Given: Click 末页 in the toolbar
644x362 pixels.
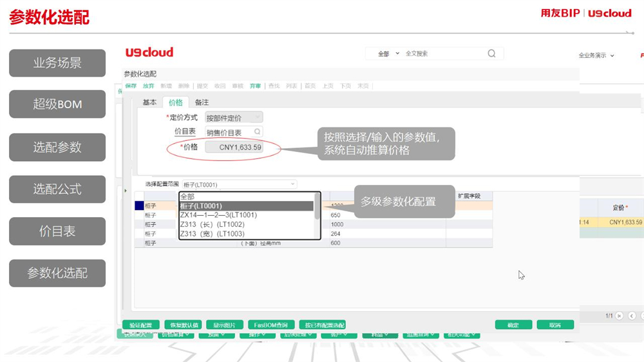Looking at the screenshot, I should (x=363, y=86).
